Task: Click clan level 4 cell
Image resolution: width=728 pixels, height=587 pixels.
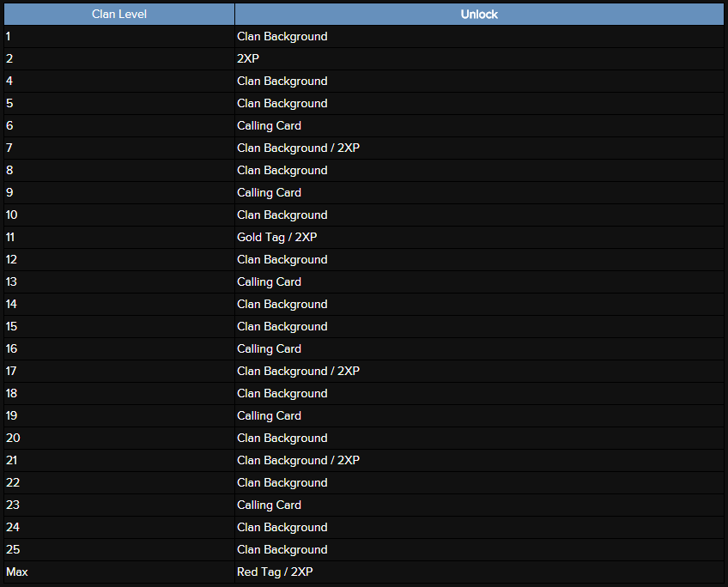Action: tap(119, 81)
